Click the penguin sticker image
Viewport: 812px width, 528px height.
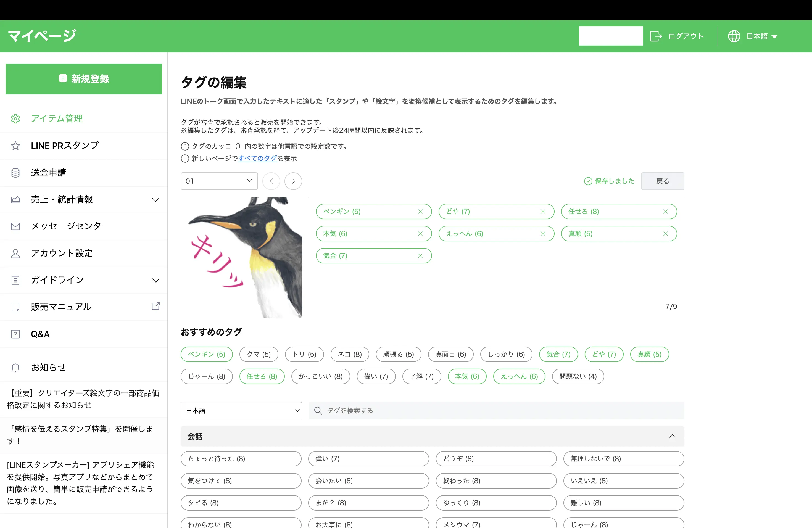[x=242, y=257]
